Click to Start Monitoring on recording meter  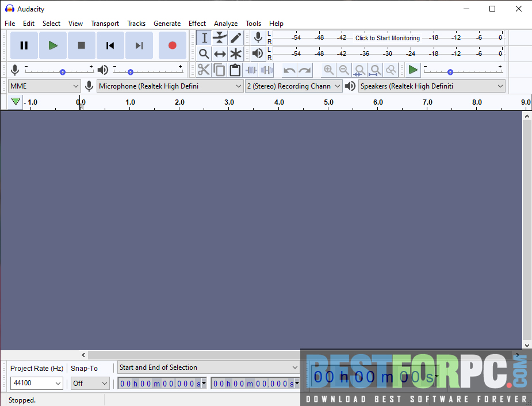pos(388,38)
